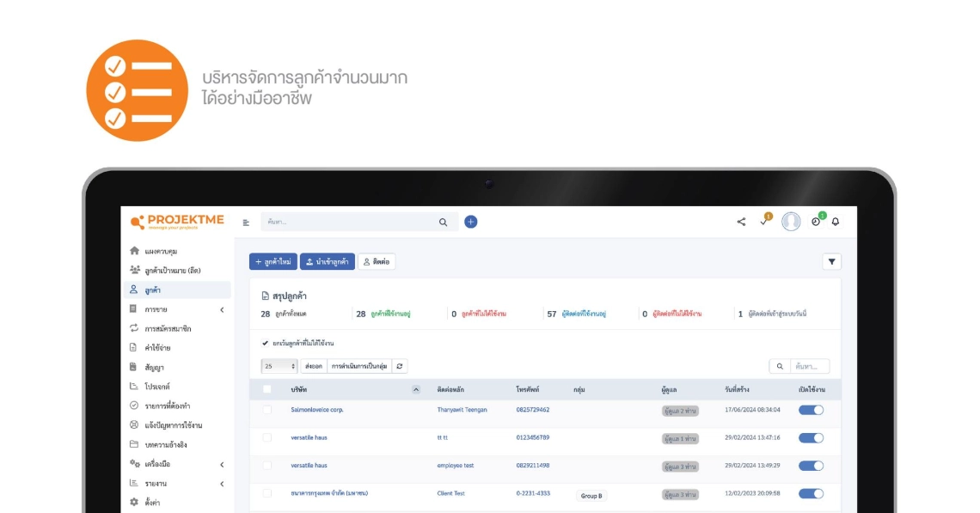980x513 pixels.
Task: Go to แผงควบคุม in the sidebar
Action: [162, 251]
